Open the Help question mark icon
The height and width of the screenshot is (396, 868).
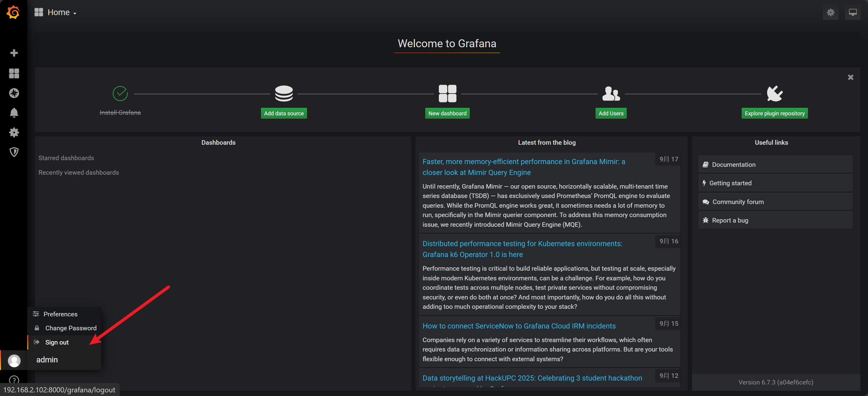click(x=14, y=380)
